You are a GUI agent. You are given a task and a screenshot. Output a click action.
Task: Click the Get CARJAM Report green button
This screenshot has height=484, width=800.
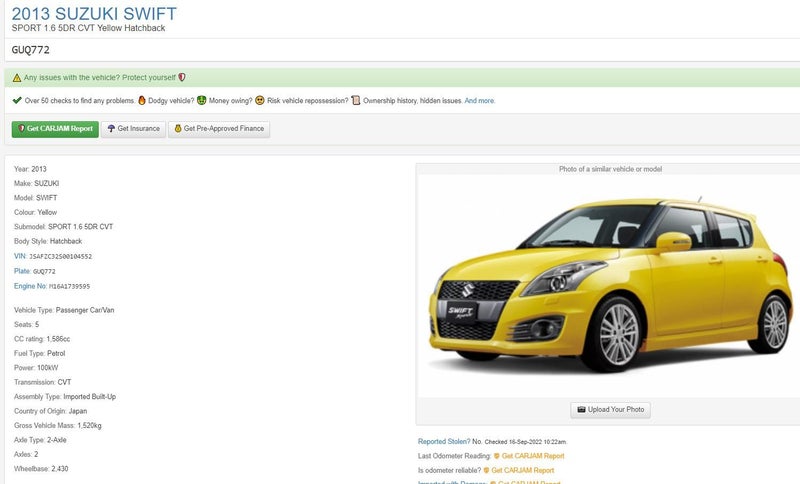pos(55,129)
